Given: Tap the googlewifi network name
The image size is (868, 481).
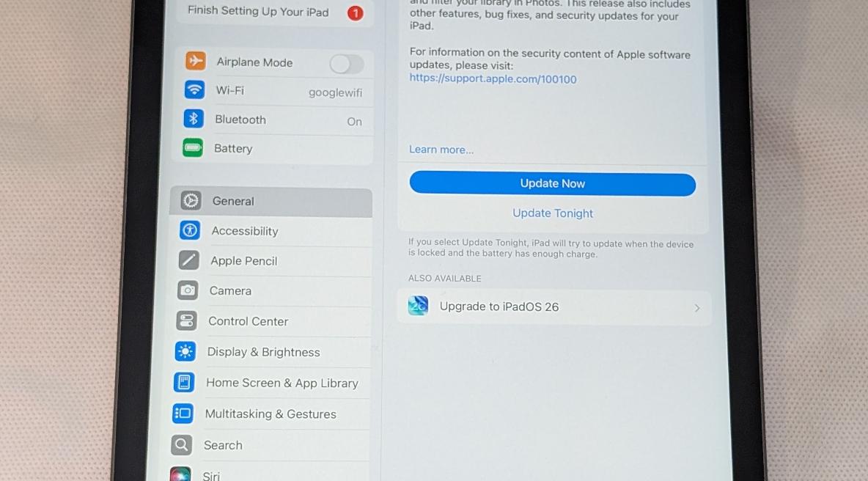Looking at the screenshot, I should tap(336, 92).
